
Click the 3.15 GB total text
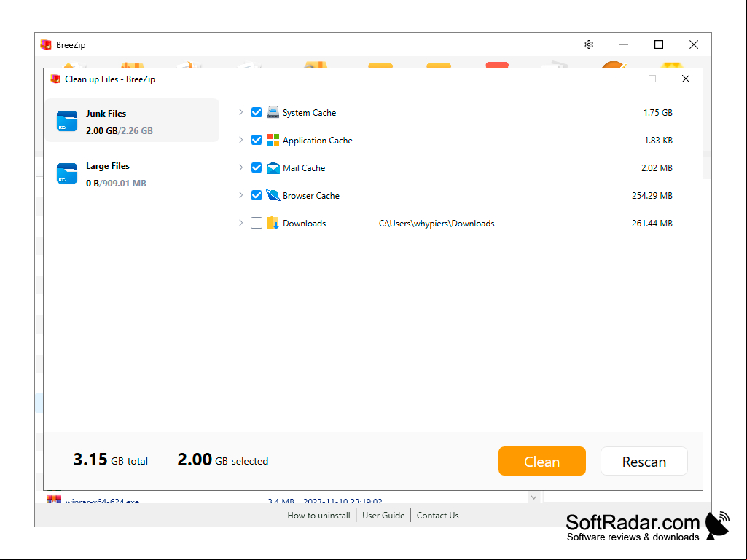tap(111, 460)
